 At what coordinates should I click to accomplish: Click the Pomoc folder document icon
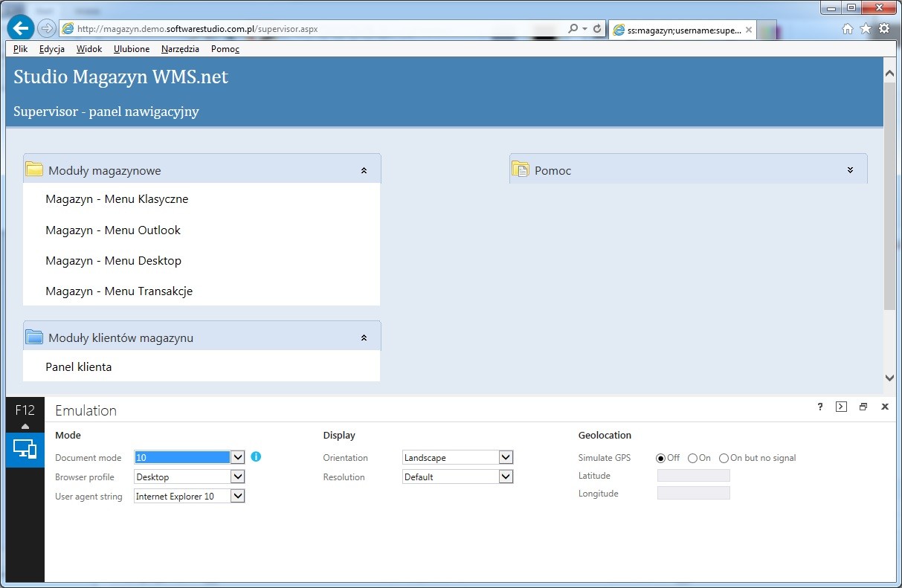tap(521, 169)
